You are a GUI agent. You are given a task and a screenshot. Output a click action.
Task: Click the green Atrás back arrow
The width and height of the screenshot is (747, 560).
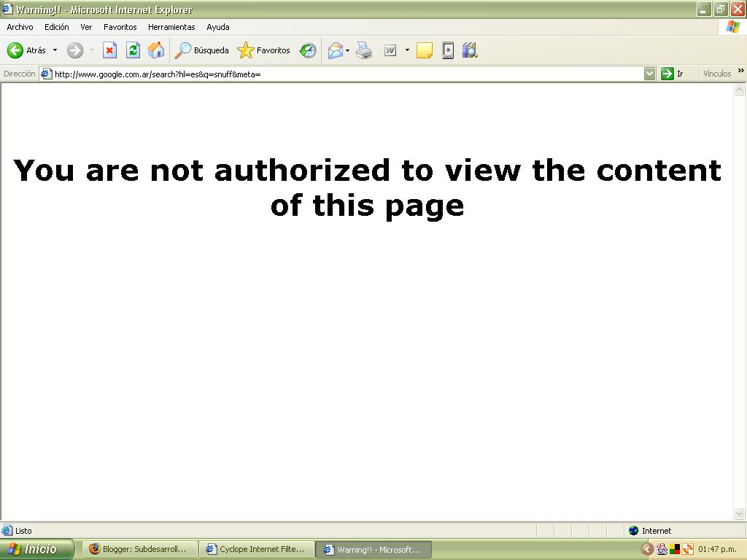tap(15, 50)
